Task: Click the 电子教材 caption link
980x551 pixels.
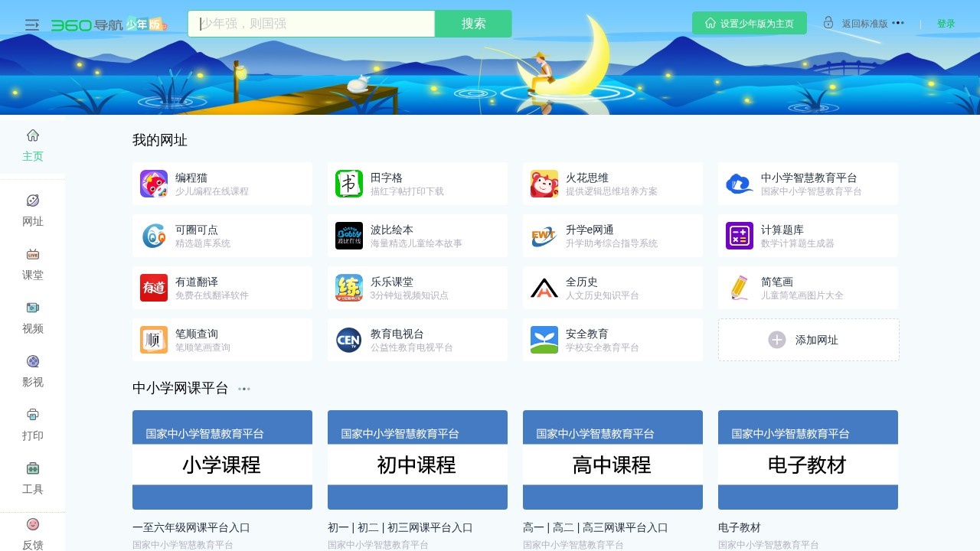Action: point(740,527)
